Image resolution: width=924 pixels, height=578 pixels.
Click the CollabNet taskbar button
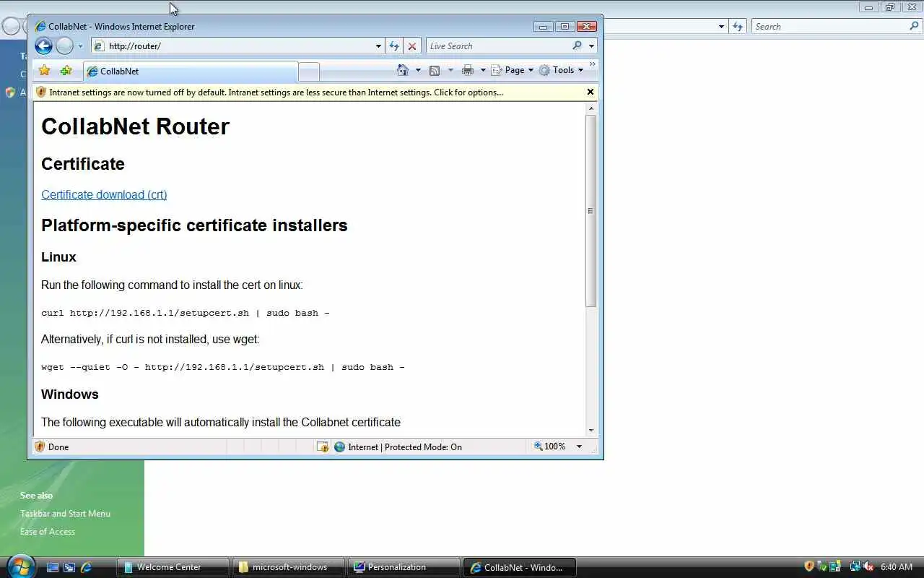519,567
